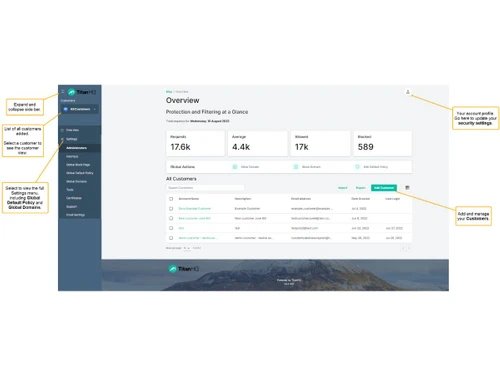500x375 pixels.
Task: Check the Demo Example Customer row checkbox
Action: [x=171, y=209]
